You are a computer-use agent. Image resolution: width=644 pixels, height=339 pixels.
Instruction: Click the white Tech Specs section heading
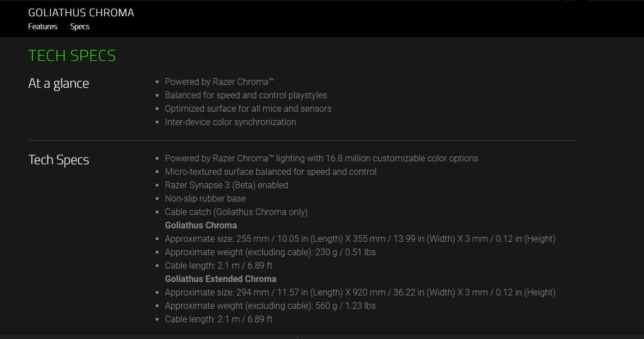click(59, 160)
